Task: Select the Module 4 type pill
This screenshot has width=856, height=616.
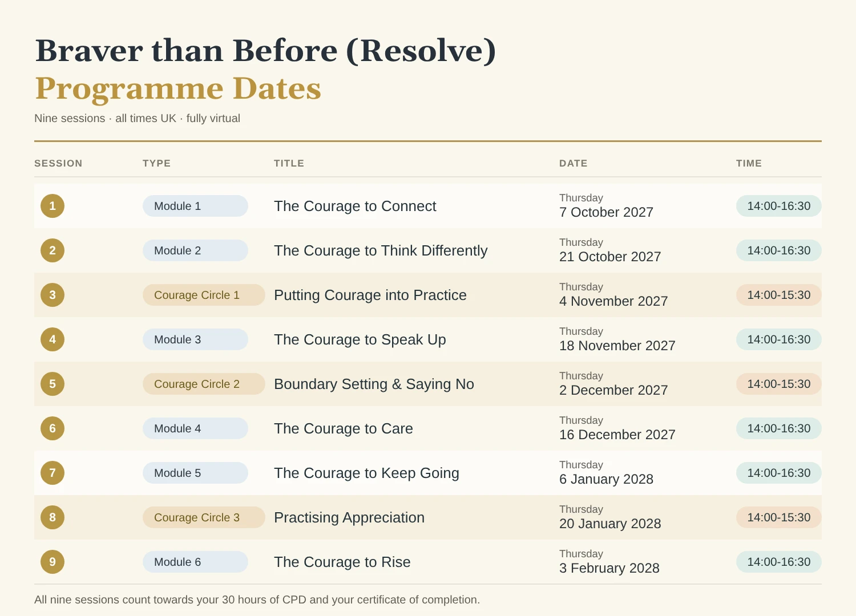Action: point(195,428)
